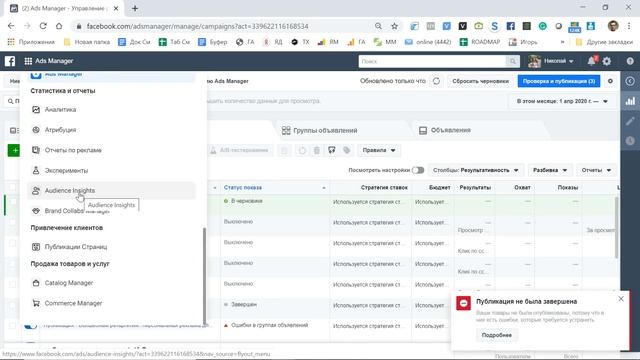Open a new browser tab
640x360 pixels.
click(x=135, y=8)
